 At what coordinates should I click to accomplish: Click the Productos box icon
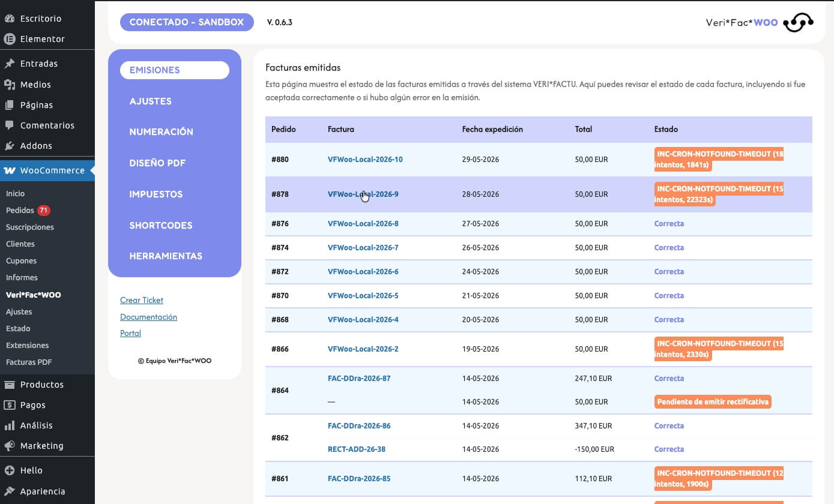click(x=10, y=385)
